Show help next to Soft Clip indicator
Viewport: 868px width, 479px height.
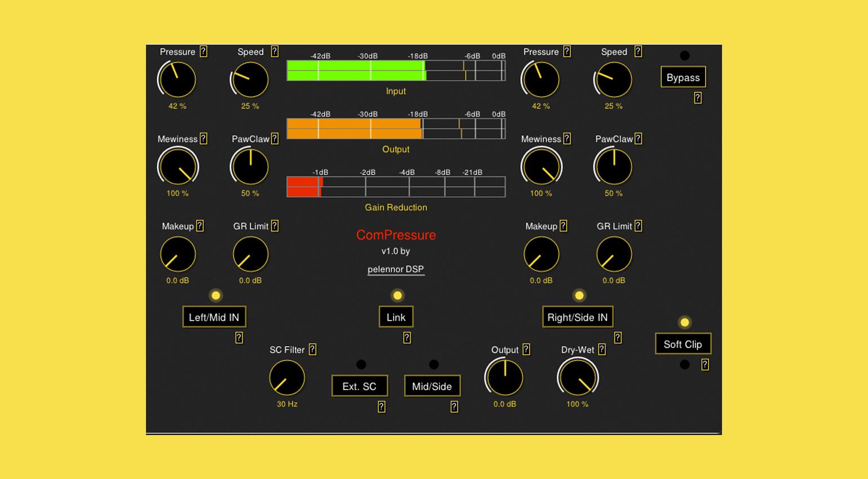[x=705, y=365]
